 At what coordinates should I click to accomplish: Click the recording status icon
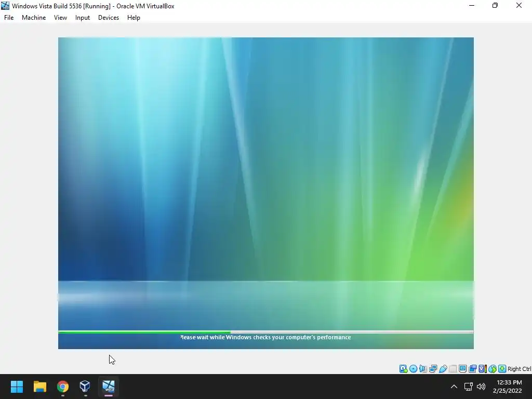(472, 369)
